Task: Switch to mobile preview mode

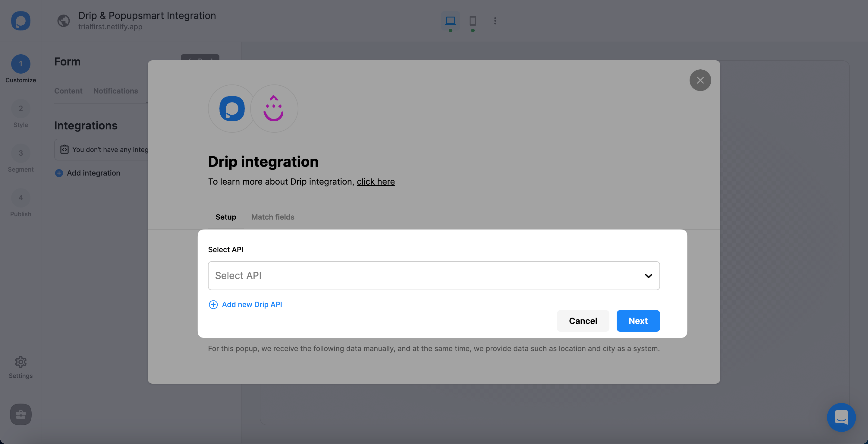Action: point(472,21)
